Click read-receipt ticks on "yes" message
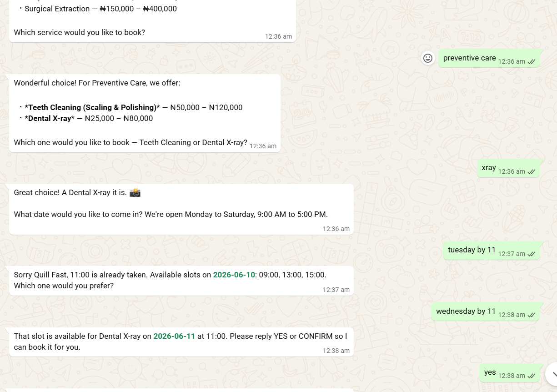Viewport: 557px width, 392px height. [531, 376]
